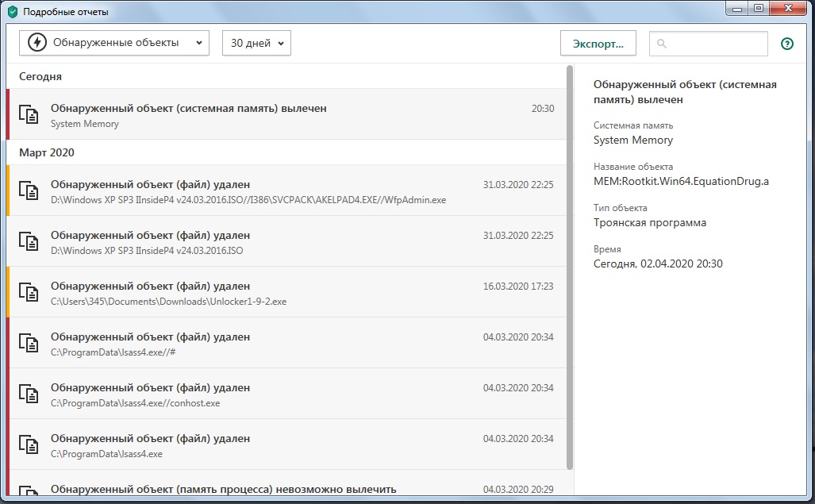Viewport: 815px width, 504px height.
Task: Click the document icon of System Memory entry
Action: pyautogui.click(x=29, y=114)
